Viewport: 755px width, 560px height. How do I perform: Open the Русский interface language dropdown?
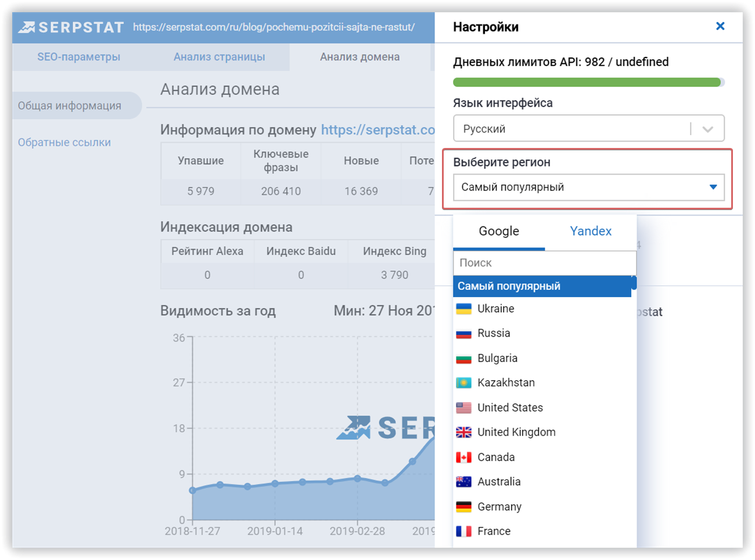[589, 128]
